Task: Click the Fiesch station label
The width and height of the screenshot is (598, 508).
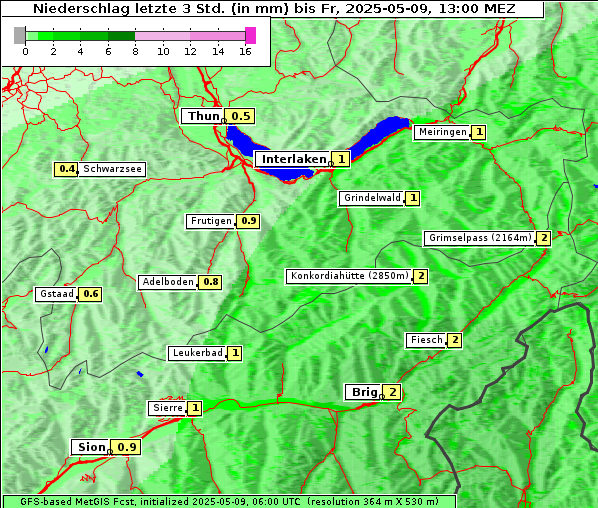Action: 426,340
